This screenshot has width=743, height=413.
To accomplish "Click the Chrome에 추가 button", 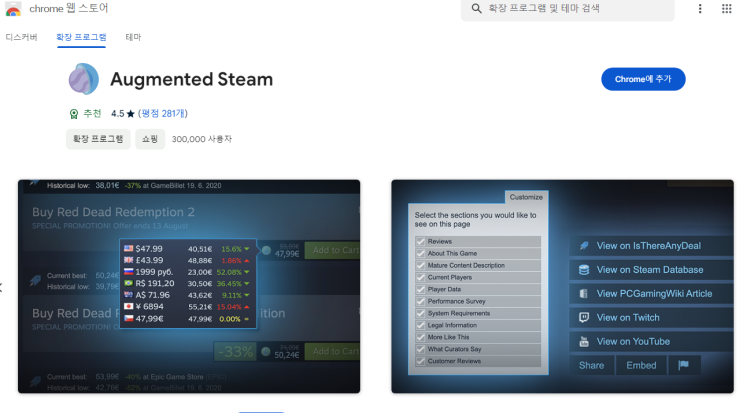I will (643, 79).
